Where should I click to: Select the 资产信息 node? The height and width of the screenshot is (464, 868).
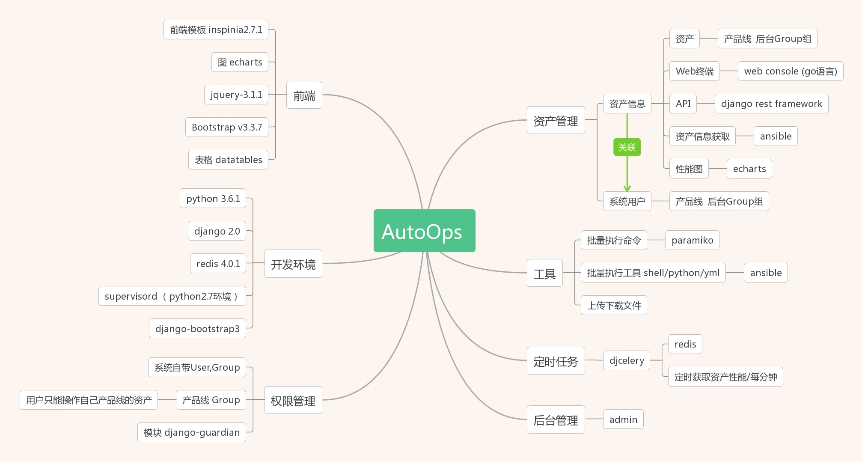tap(627, 104)
